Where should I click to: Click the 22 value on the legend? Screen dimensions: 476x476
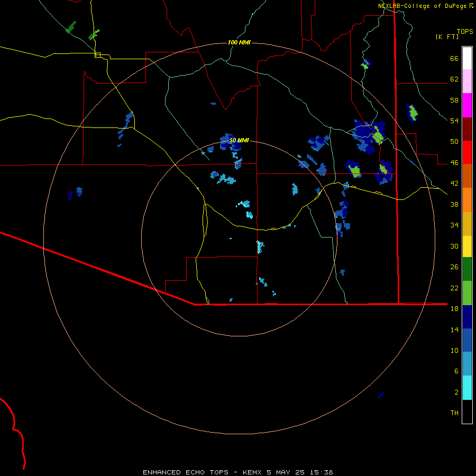coord(454,288)
